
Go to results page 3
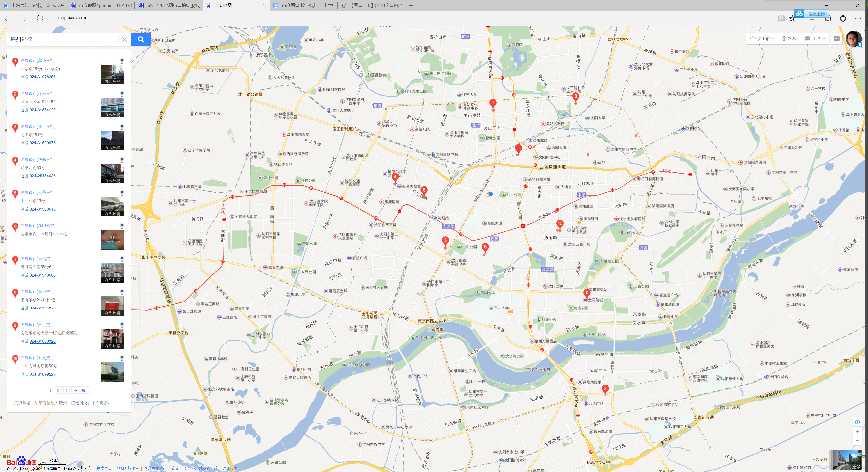tap(66, 390)
